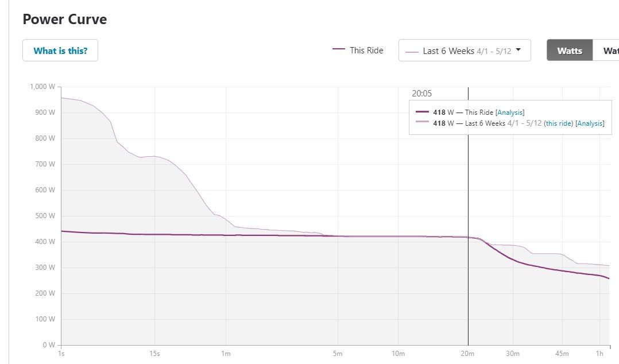Open Analysis link on the This Ride tooltip row
The image size is (619, 364).
click(510, 113)
